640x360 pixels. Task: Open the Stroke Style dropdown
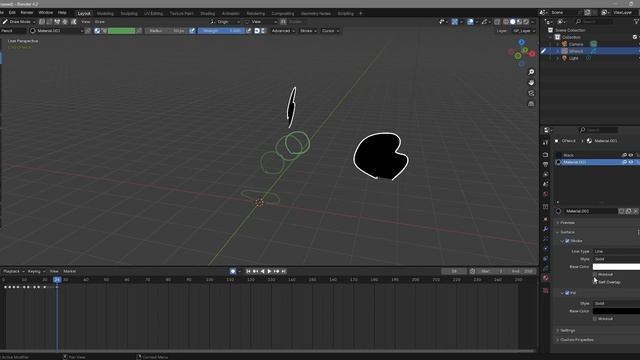click(x=616, y=259)
